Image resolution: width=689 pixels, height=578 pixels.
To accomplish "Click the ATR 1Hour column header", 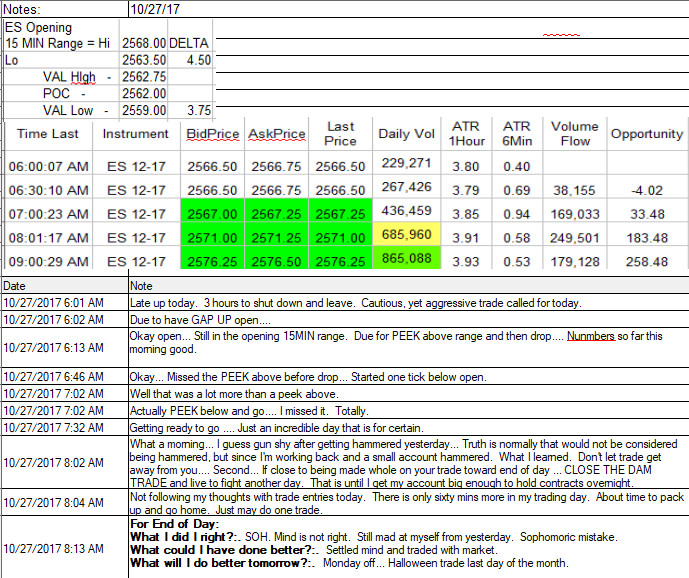I will pyautogui.click(x=466, y=134).
